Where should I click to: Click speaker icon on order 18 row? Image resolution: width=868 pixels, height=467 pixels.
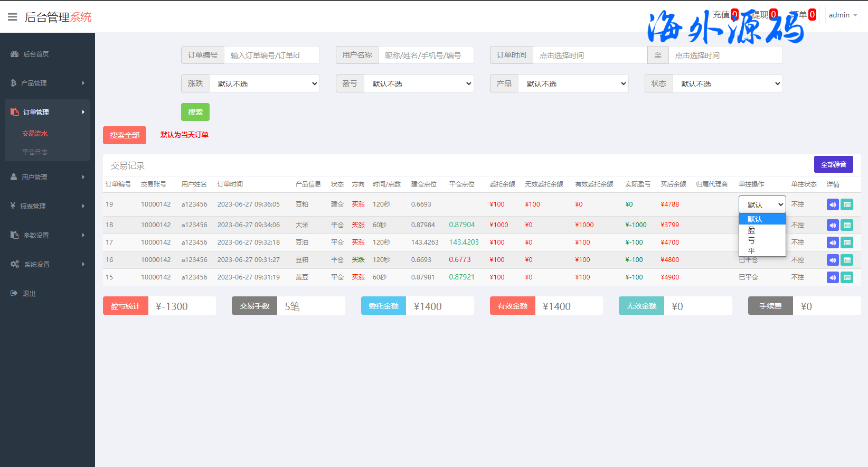click(833, 225)
